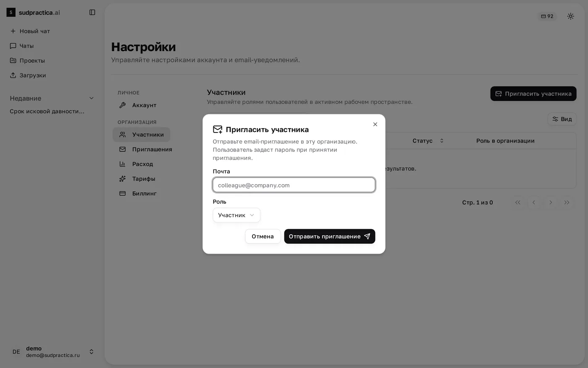The width and height of the screenshot is (588, 368).
Task: Click the Пригласить участника page button
Action: 533,94
